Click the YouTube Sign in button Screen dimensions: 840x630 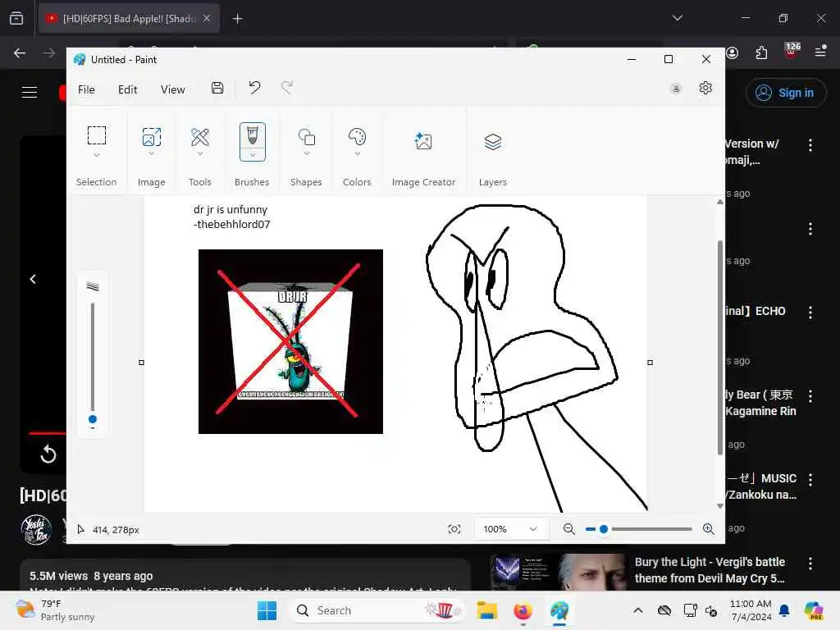pyautogui.click(x=785, y=93)
